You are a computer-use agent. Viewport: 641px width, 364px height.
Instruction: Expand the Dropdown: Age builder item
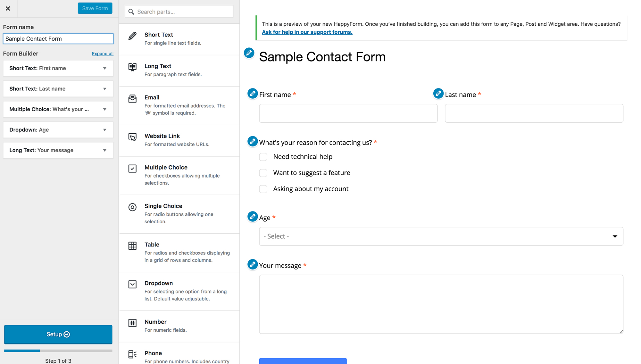pyautogui.click(x=58, y=130)
